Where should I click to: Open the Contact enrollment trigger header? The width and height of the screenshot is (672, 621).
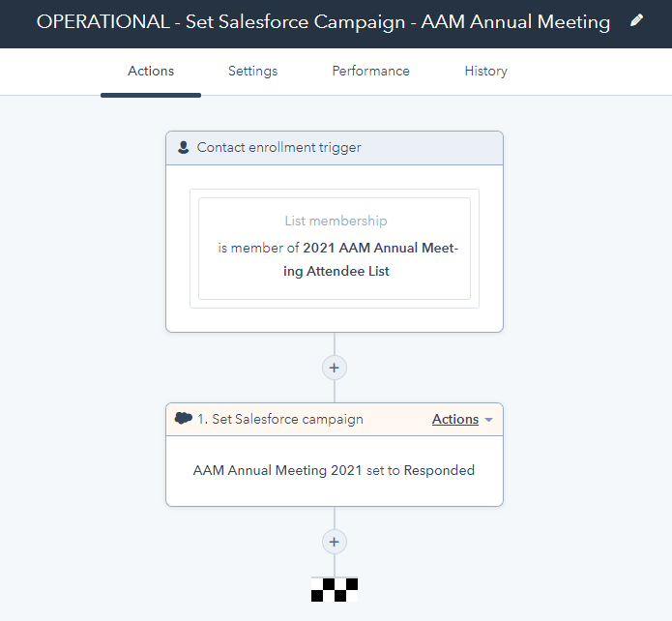pyautogui.click(x=335, y=148)
